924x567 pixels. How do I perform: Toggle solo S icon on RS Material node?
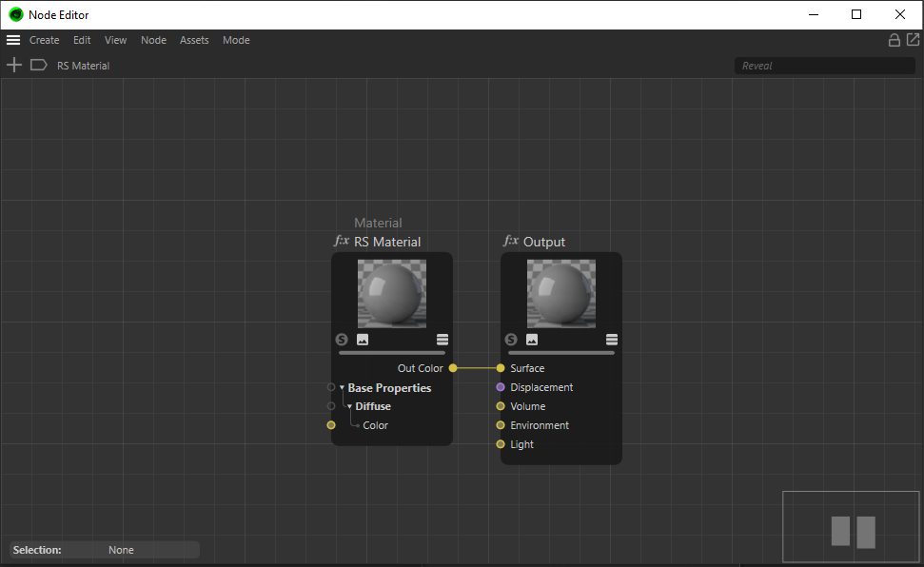click(342, 340)
